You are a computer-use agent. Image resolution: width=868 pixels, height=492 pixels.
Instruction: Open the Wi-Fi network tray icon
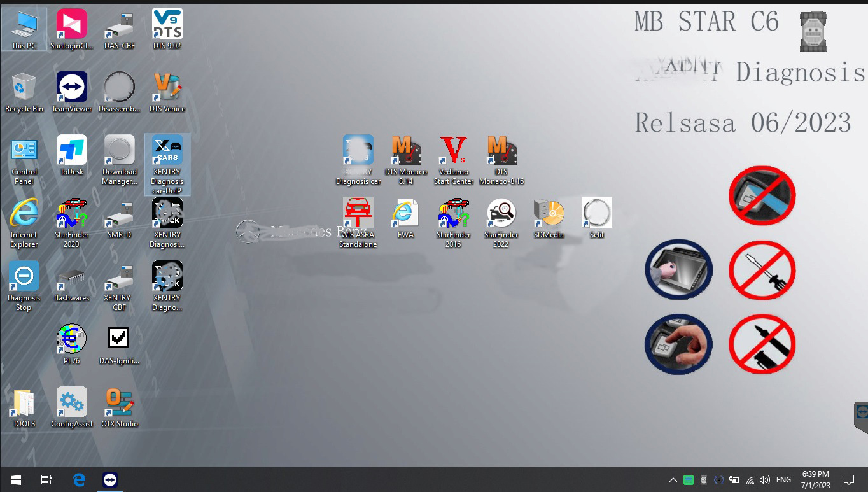coord(750,480)
